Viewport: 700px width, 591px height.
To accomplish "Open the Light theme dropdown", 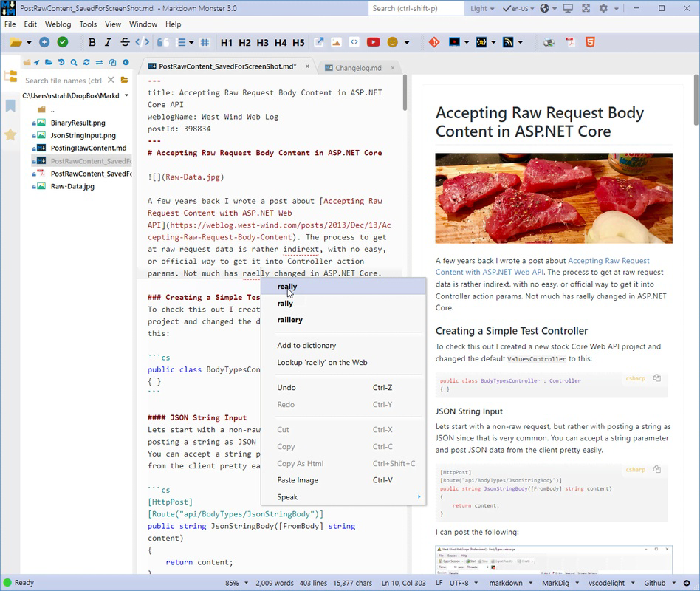I will pos(481,9).
